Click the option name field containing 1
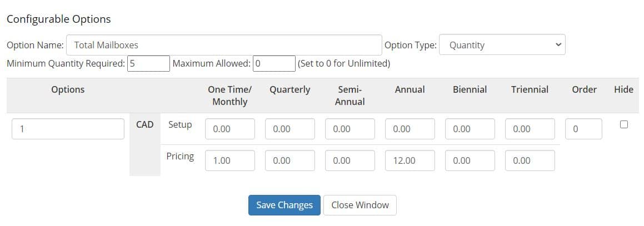Viewport: 644px width, 226px height. click(x=68, y=129)
